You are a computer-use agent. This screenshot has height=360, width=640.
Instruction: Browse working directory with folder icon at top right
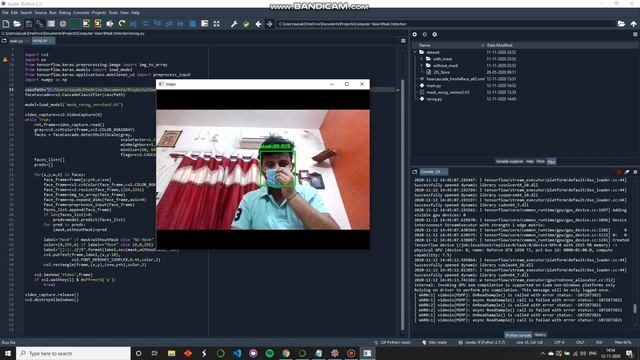621,24
